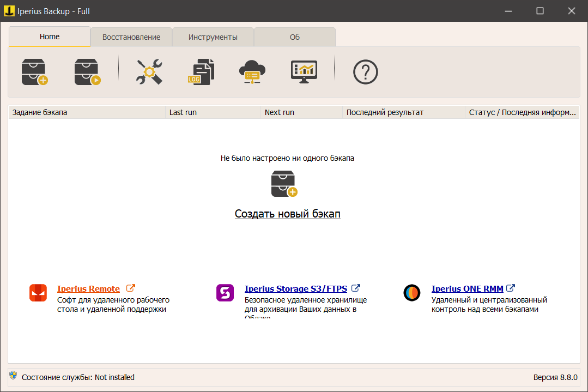Open the Инструменты tab
This screenshot has height=392, width=588.
tap(213, 37)
